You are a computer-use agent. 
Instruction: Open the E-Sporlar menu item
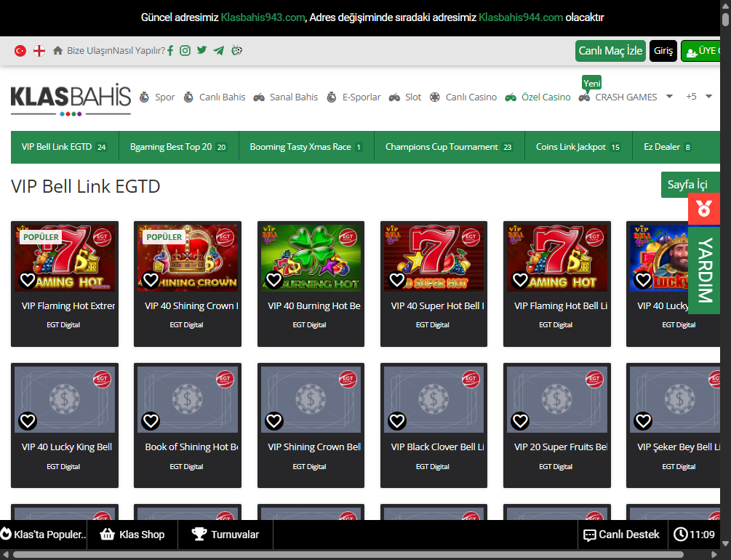tap(361, 97)
